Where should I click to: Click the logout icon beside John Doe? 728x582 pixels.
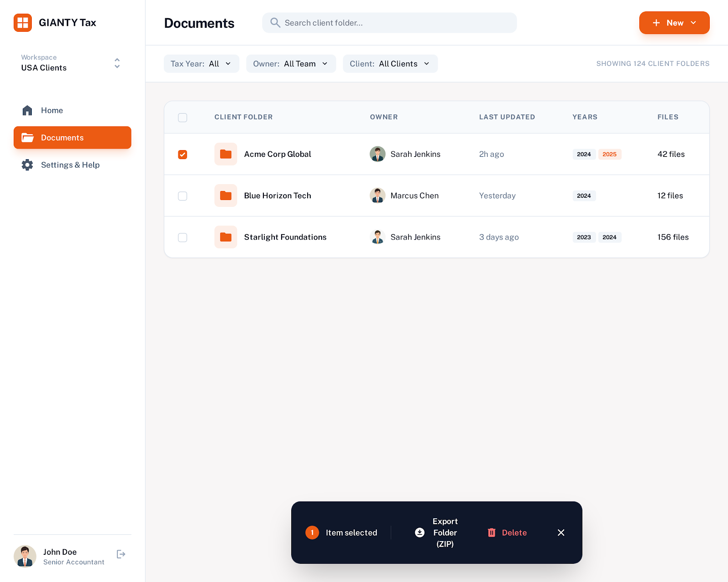[121, 554]
